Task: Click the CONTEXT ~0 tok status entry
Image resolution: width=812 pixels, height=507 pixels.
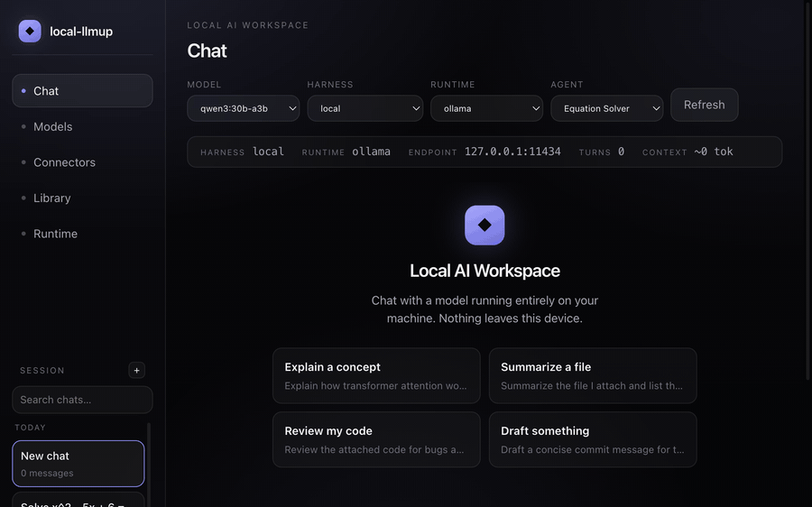Action: click(x=687, y=152)
